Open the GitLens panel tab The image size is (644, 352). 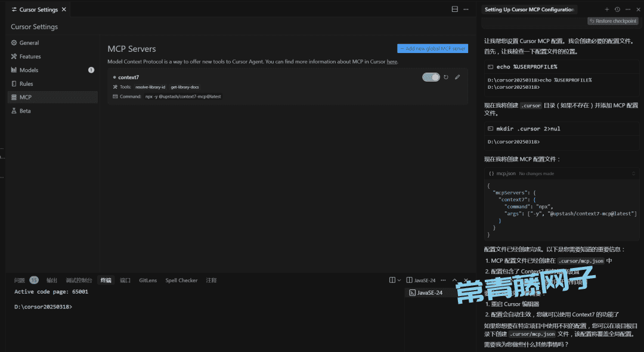[148, 280]
